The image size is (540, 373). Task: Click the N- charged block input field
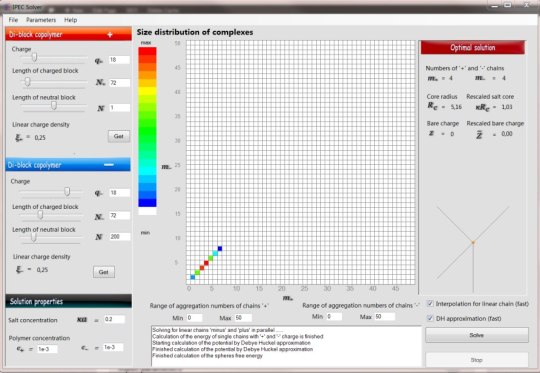coord(120,216)
